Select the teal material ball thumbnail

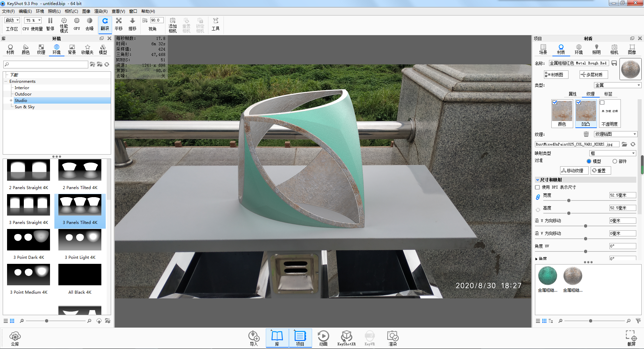[x=547, y=276]
